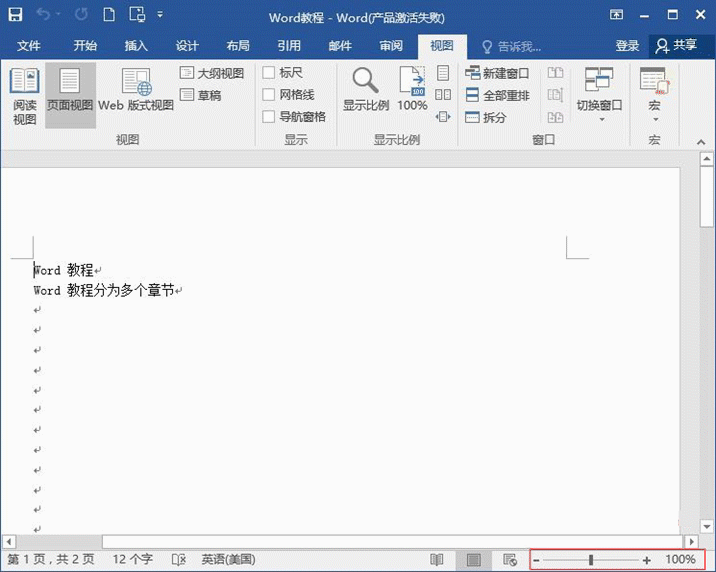This screenshot has height=572, width=716.
Task: Select 页面视图 page layout view
Action: tap(70, 95)
